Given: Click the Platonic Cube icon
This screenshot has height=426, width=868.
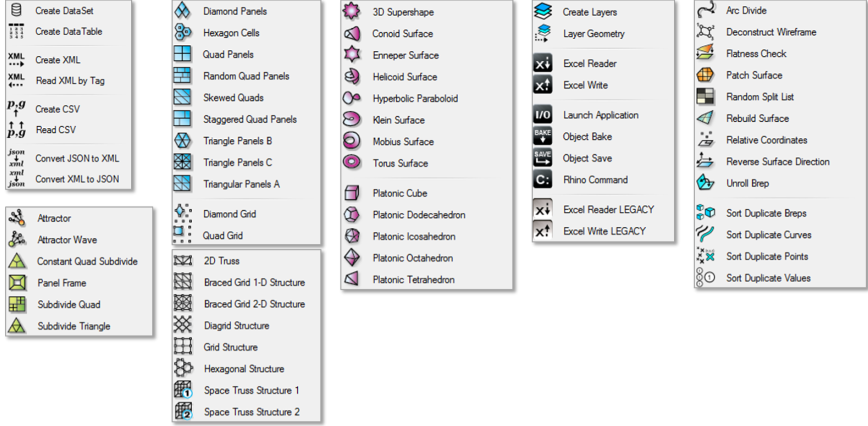Looking at the screenshot, I should click(x=352, y=193).
